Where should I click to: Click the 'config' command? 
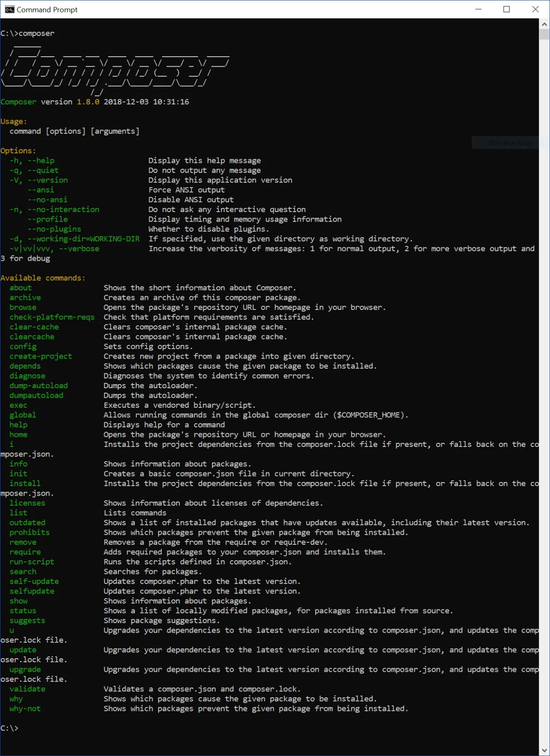click(23, 347)
